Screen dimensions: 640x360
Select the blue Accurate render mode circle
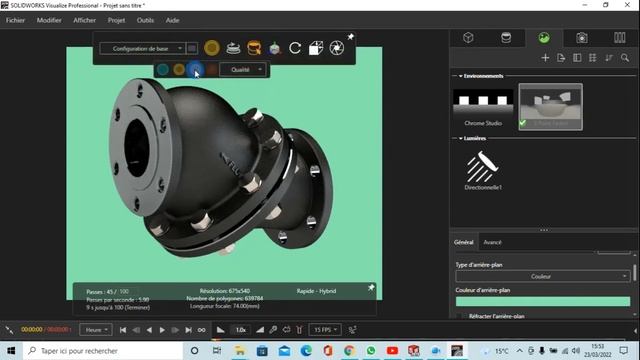[195, 70]
